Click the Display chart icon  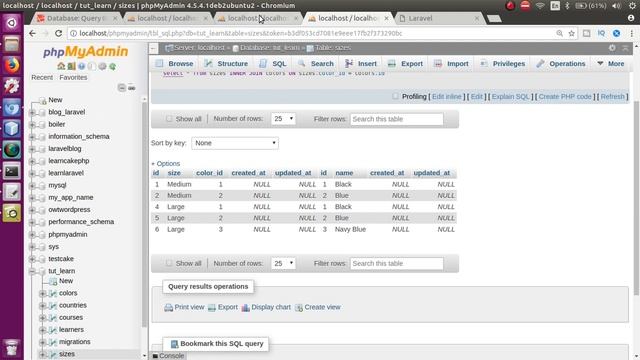coord(245,307)
